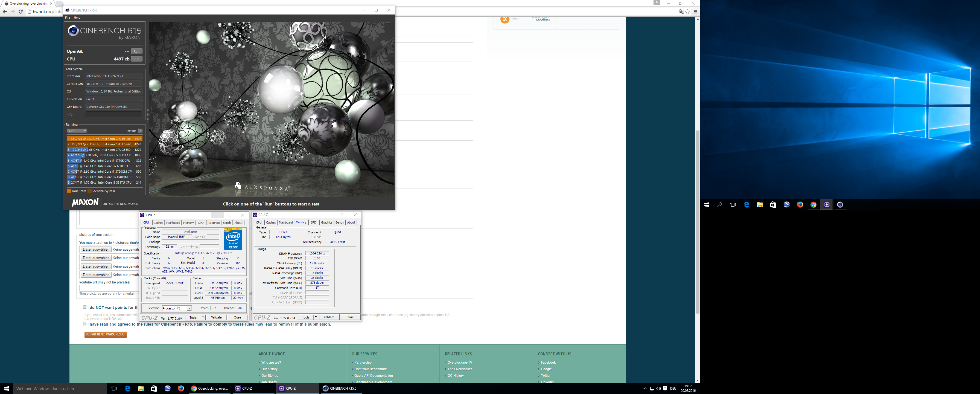Open Start menu on the search-box taskbar
This screenshot has width=980, height=394.
click(7, 388)
